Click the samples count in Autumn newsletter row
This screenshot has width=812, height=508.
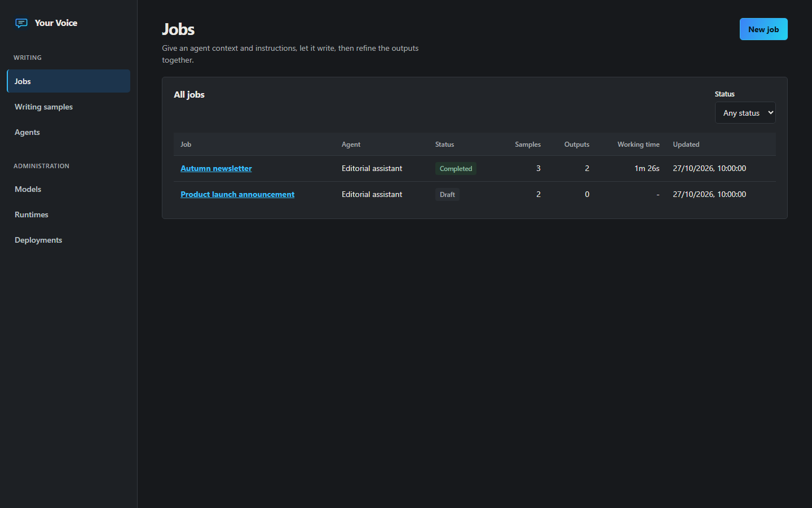point(539,168)
